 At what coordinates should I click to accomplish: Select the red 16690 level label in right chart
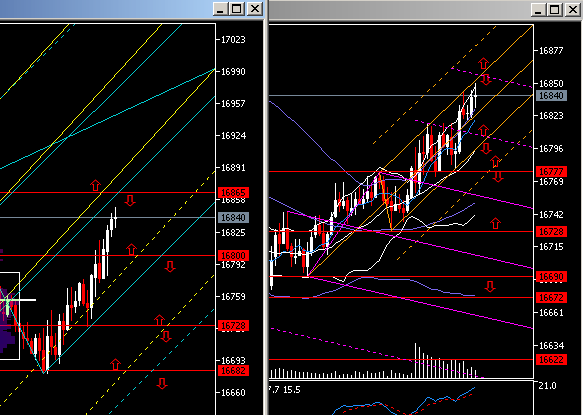551,277
